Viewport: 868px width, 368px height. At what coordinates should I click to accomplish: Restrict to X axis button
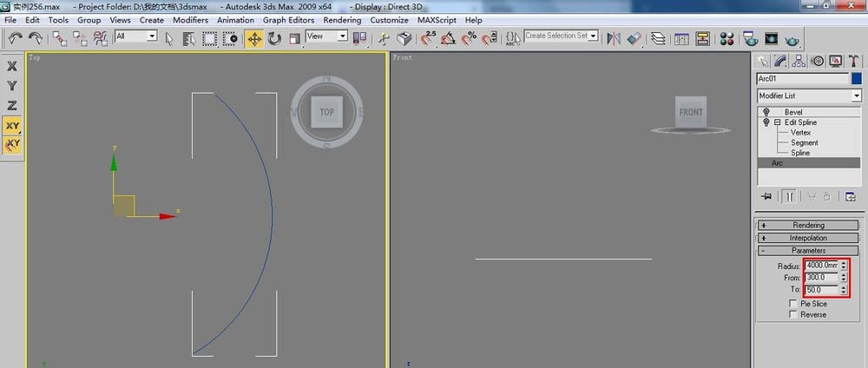coord(12,66)
